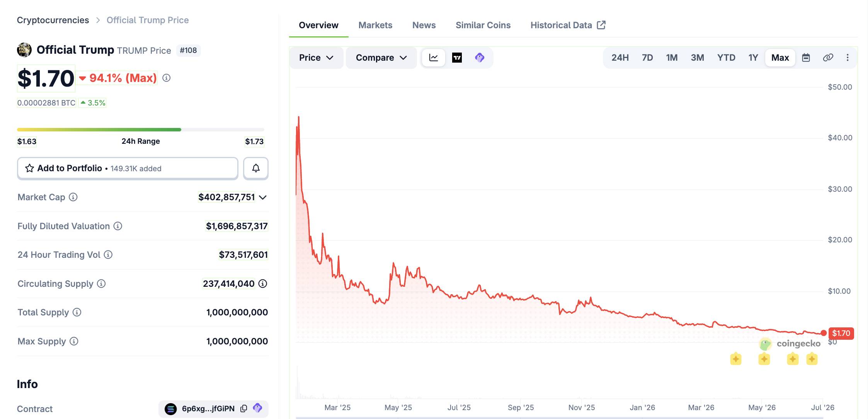Viewport: 868px width, 419px height.
Task: Click the $1.63 range low value
Action: point(27,141)
